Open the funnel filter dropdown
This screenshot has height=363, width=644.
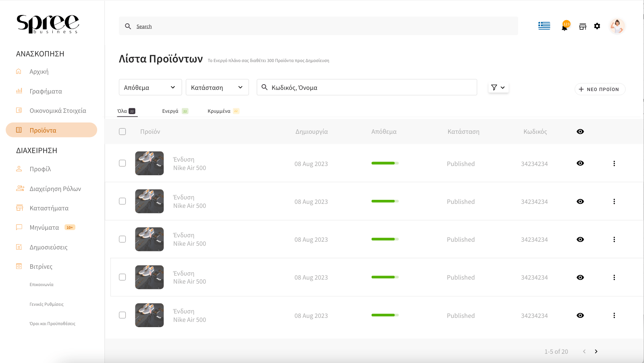(499, 87)
